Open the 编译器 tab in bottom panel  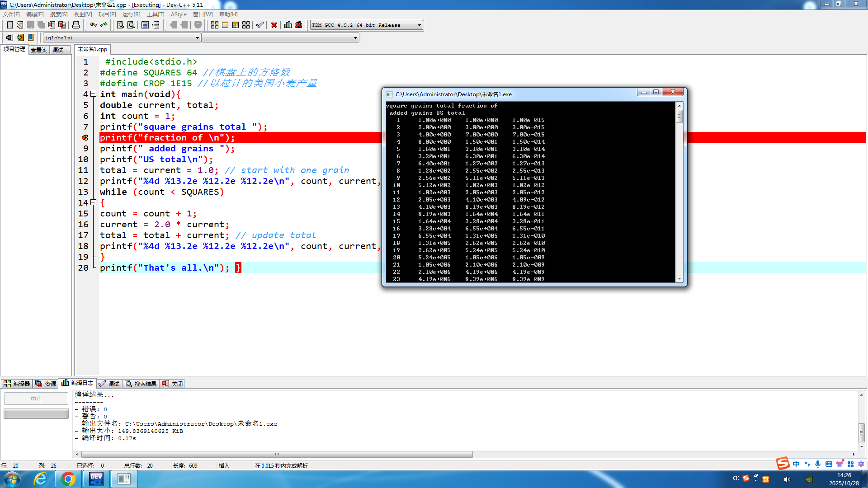[17, 384]
